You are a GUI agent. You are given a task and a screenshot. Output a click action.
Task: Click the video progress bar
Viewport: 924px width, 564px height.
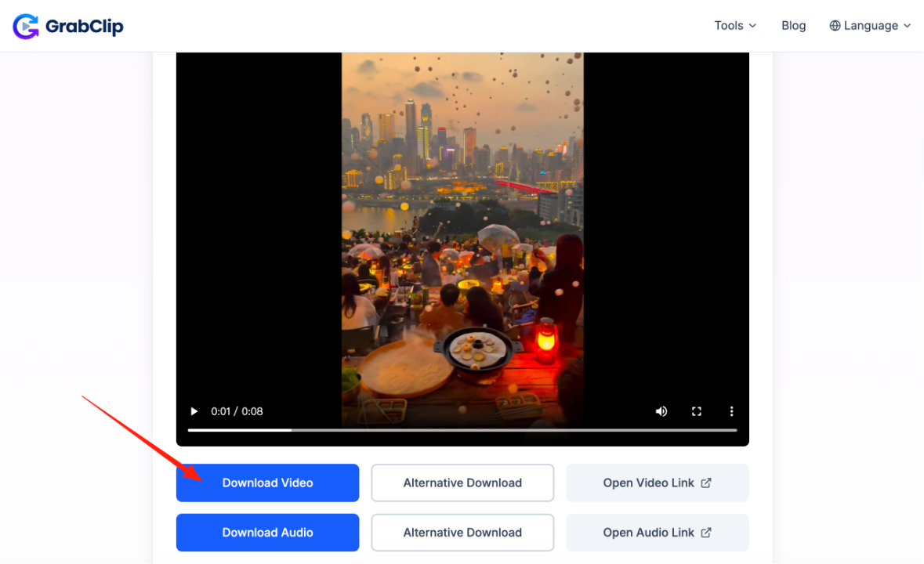coord(462,430)
